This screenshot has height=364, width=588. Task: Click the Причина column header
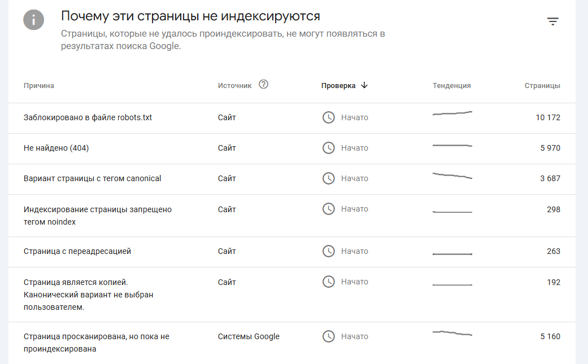(x=39, y=86)
